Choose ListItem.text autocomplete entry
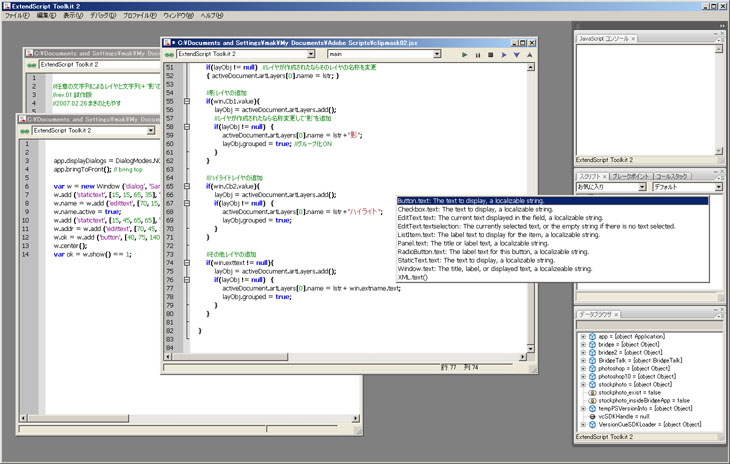 (x=552, y=235)
